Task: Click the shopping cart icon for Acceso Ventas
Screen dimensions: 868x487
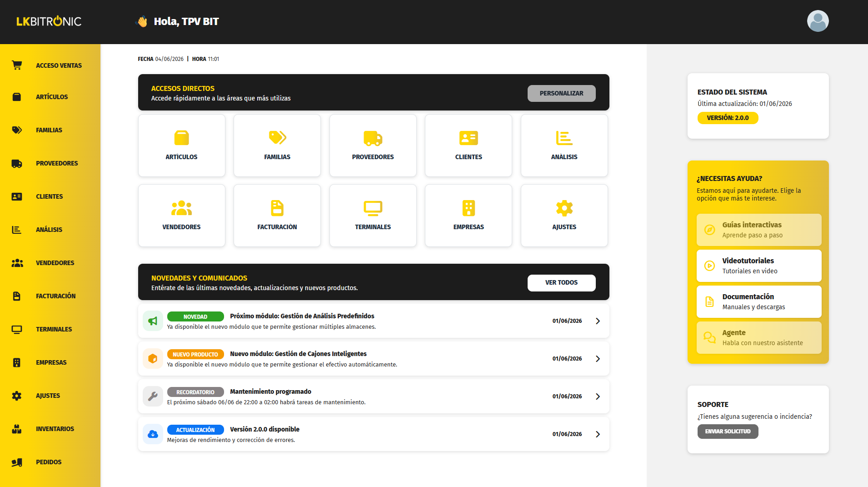Action: [x=17, y=65]
